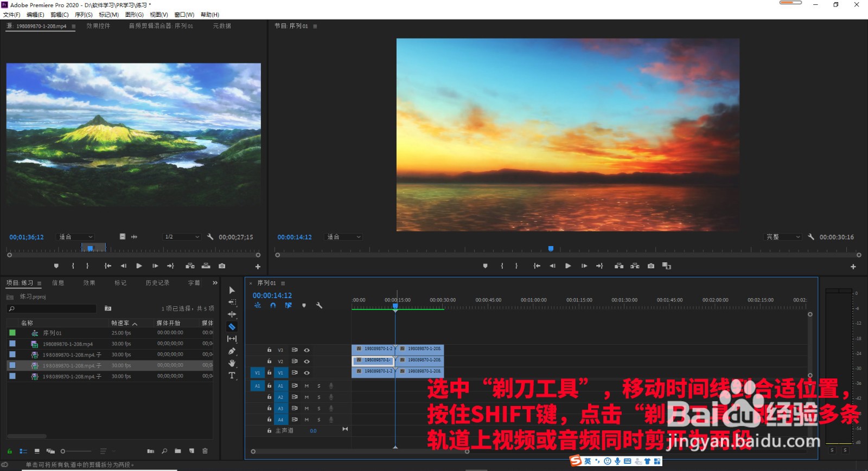Open Program playback resolution dropdown
The width and height of the screenshot is (868, 471).
[783, 237]
